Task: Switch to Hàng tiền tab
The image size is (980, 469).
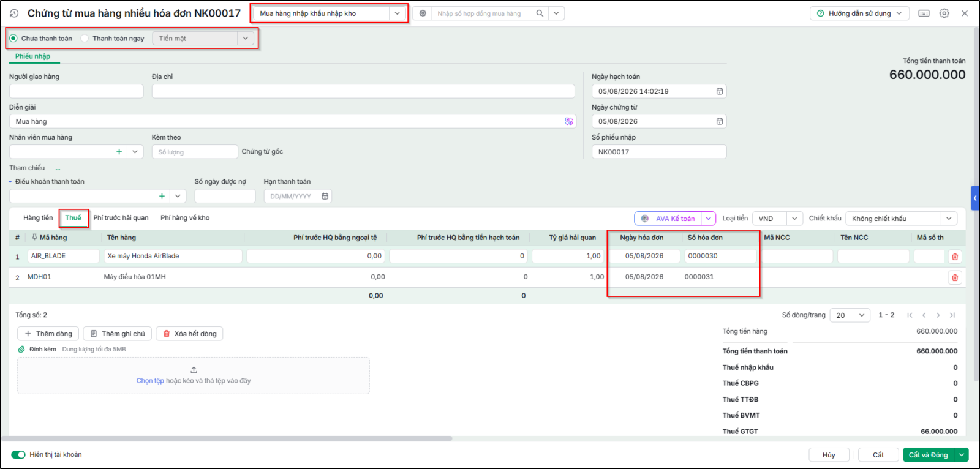Action: (38, 217)
